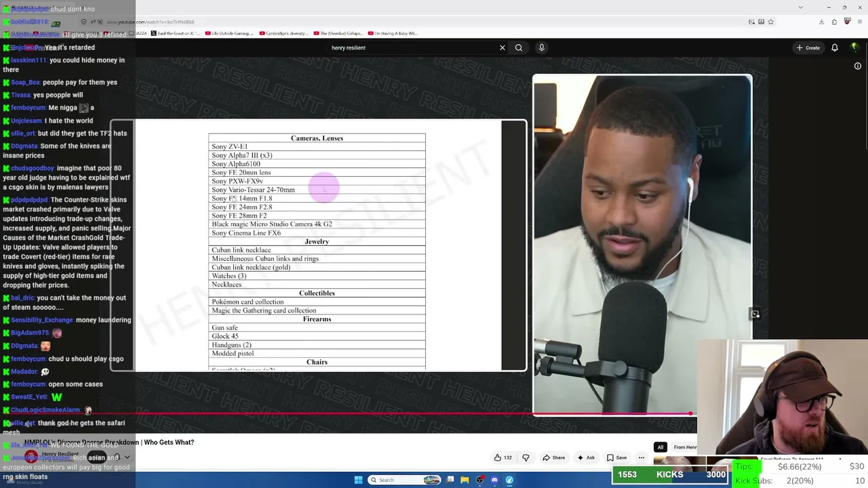Open "I'm Having A Baby Wit..." bookmark
Screen dimensions: 868x488
(x=393, y=33)
